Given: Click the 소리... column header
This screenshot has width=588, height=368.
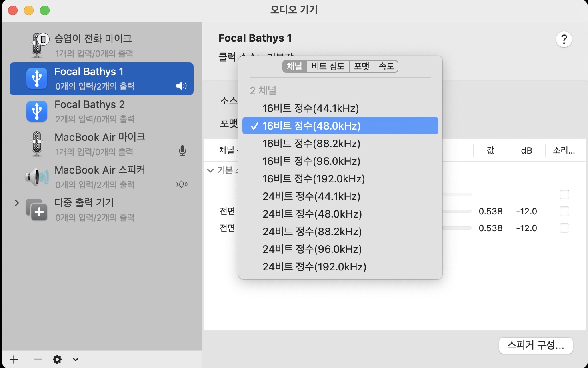Looking at the screenshot, I should (x=564, y=150).
